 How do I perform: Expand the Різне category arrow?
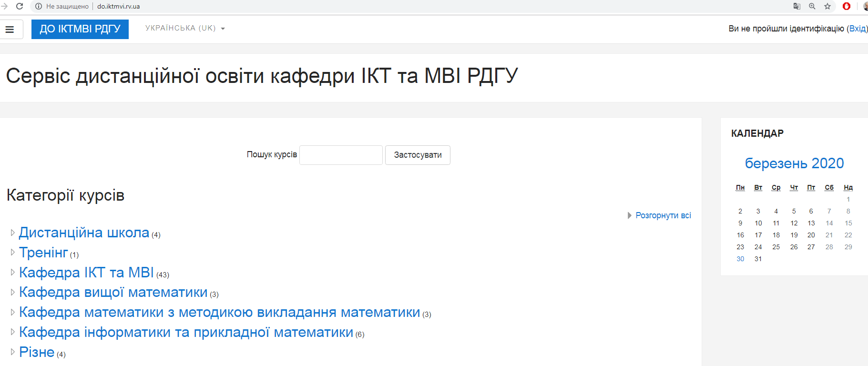click(x=13, y=352)
